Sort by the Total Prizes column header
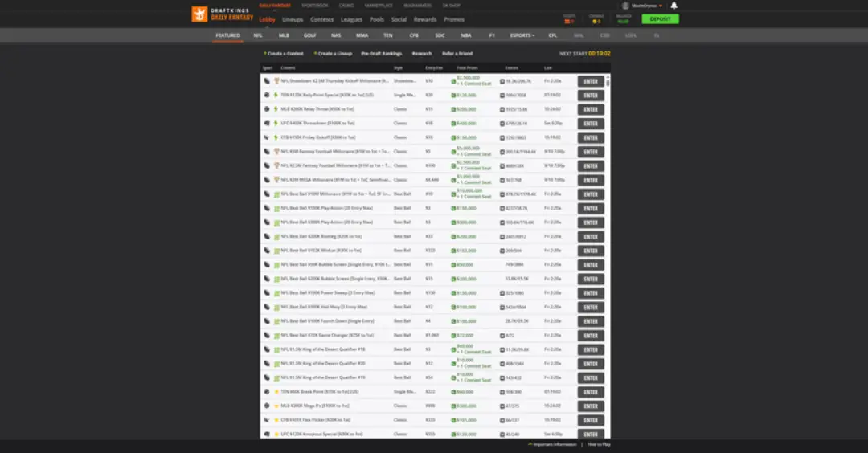Image resolution: width=868 pixels, height=453 pixels. tap(467, 68)
